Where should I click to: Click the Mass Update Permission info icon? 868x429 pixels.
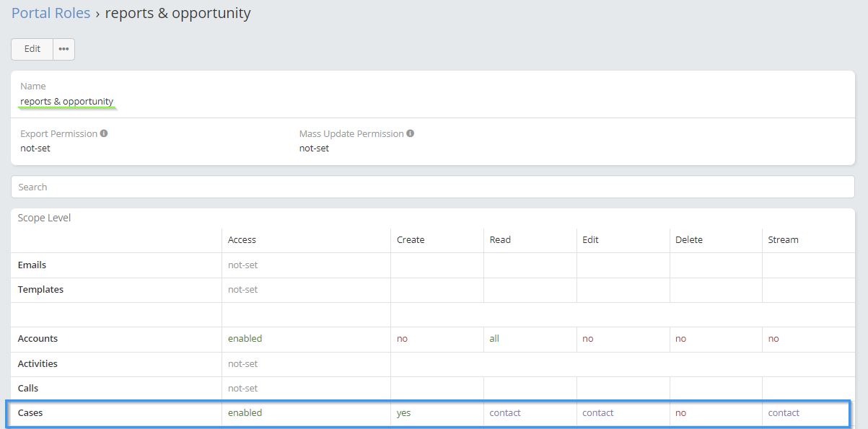click(410, 133)
